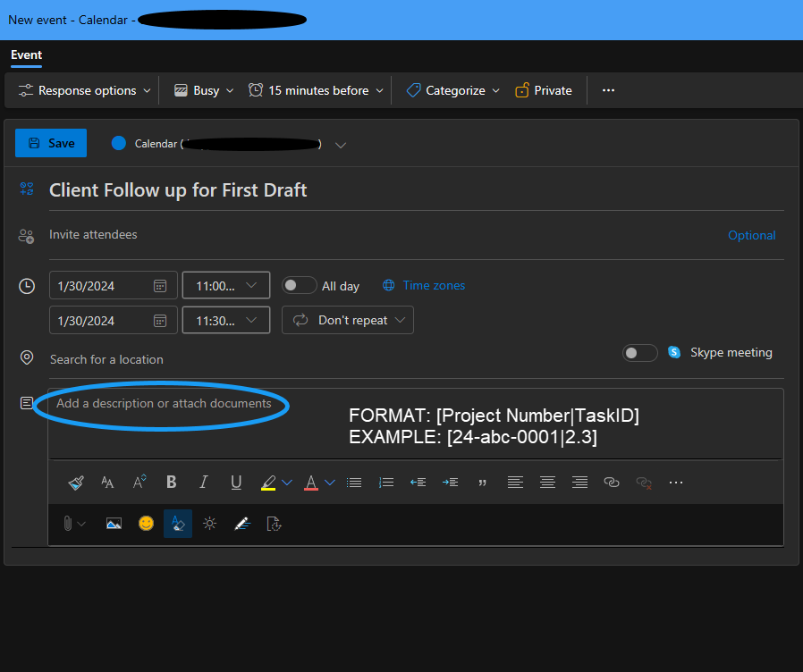Click the Search for a location field

click(x=328, y=359)
